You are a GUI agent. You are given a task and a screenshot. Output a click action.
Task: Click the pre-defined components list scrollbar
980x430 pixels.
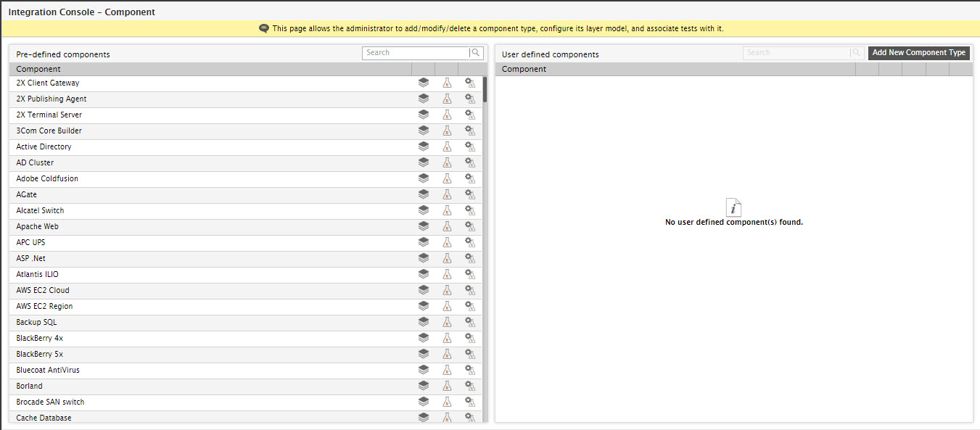[485, 90]
